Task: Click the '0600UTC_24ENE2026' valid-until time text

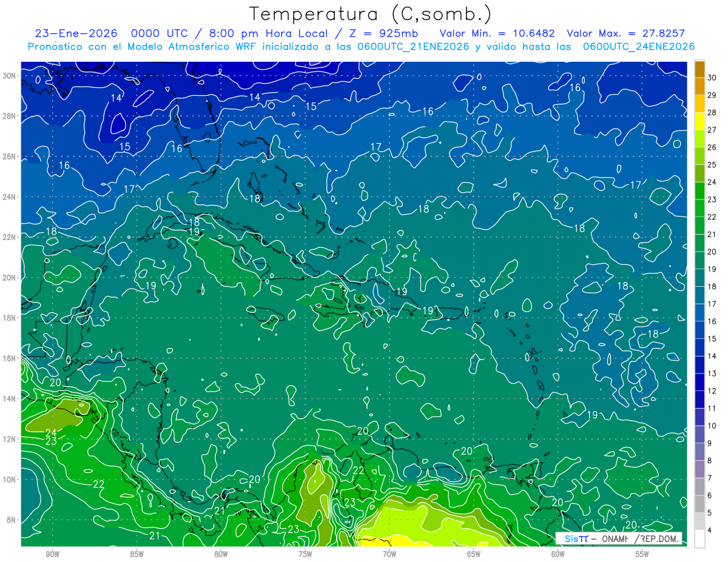Action: [638, 47]
